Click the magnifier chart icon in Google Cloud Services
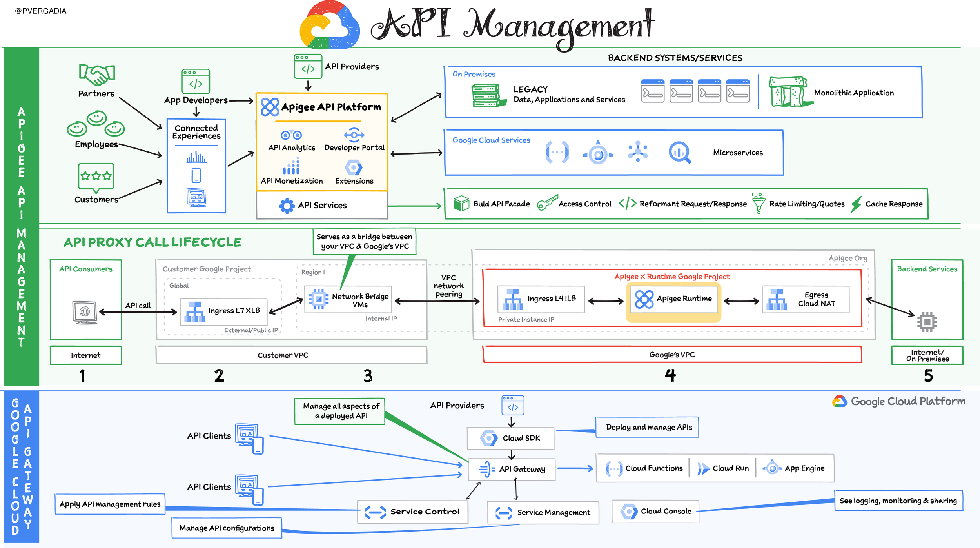Image resolution: width=980 pixels, height=548 pixels. 679,153
